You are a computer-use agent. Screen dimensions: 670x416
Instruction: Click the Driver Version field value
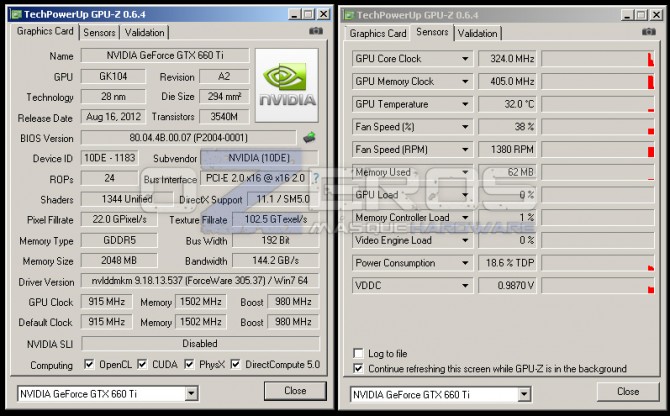(x=200, y=281)
